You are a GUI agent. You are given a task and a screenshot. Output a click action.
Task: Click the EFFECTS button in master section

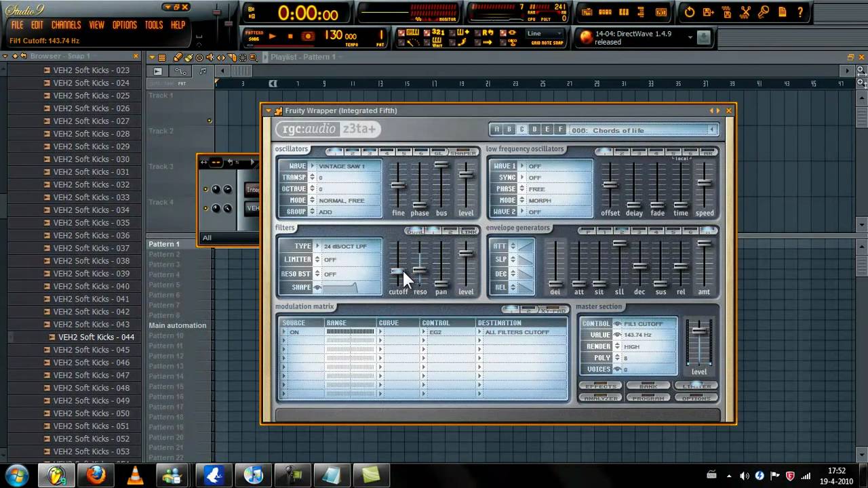click(600, 386)
